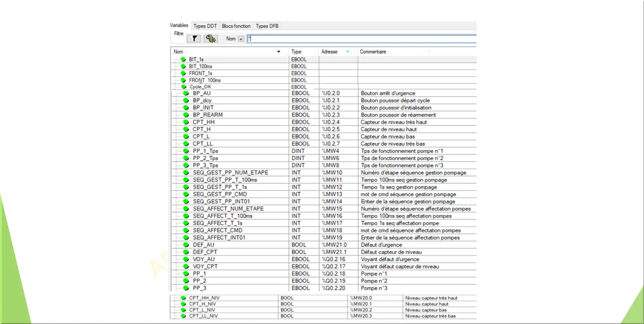This screenshot has height=324, width=644.
Task: Go to the Types DFB tab
Action: (x=267, y=26)
